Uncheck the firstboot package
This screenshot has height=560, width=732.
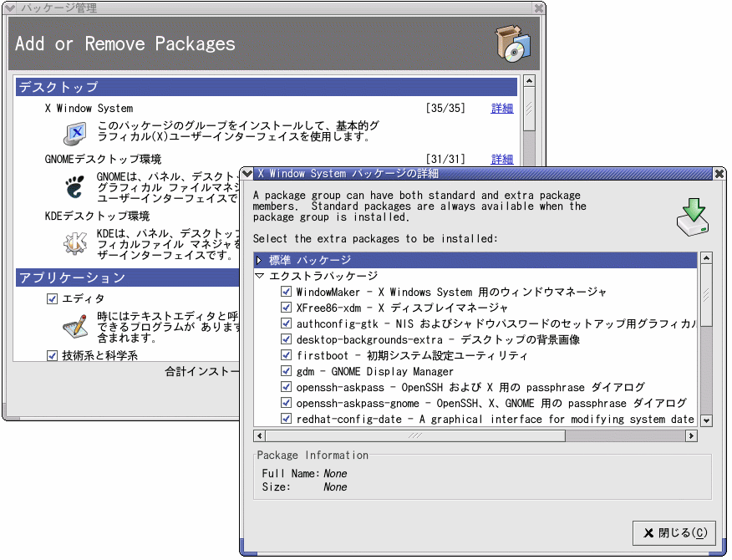286,355
